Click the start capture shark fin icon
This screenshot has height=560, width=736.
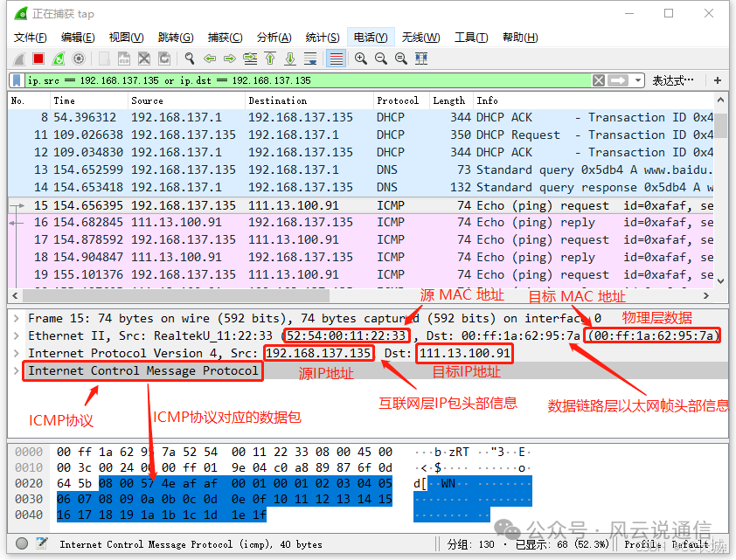pos(19,59)
